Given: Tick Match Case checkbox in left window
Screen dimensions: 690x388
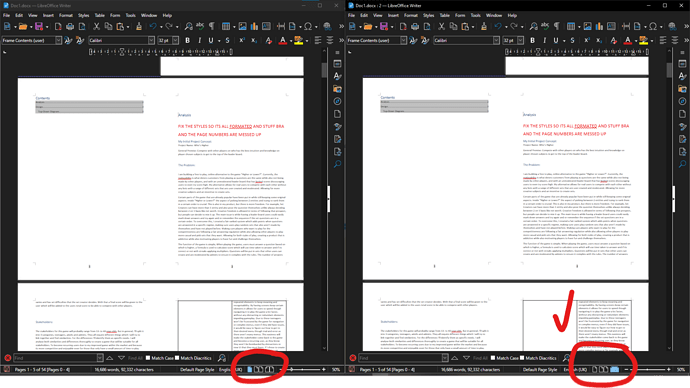Looking at the screenshot, I should pyautogui.click(x=148, y=358).
